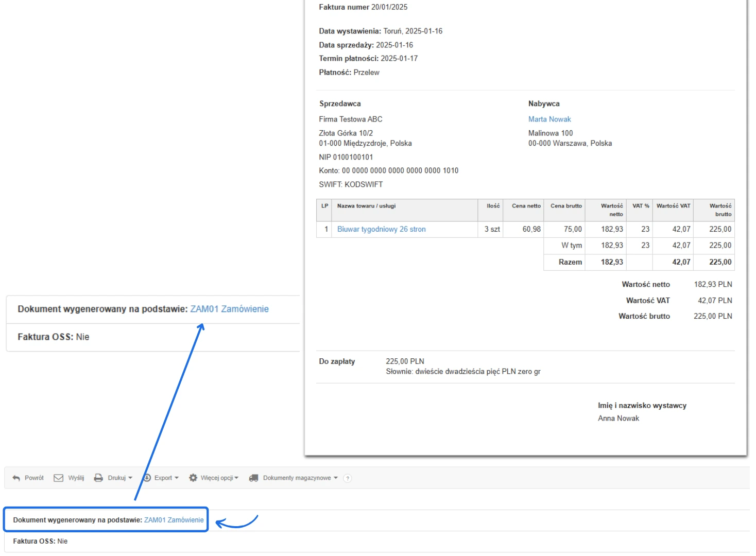Click the quantity cell 3 szt
This screenshot has height=556, width=756.
[490, 229]
